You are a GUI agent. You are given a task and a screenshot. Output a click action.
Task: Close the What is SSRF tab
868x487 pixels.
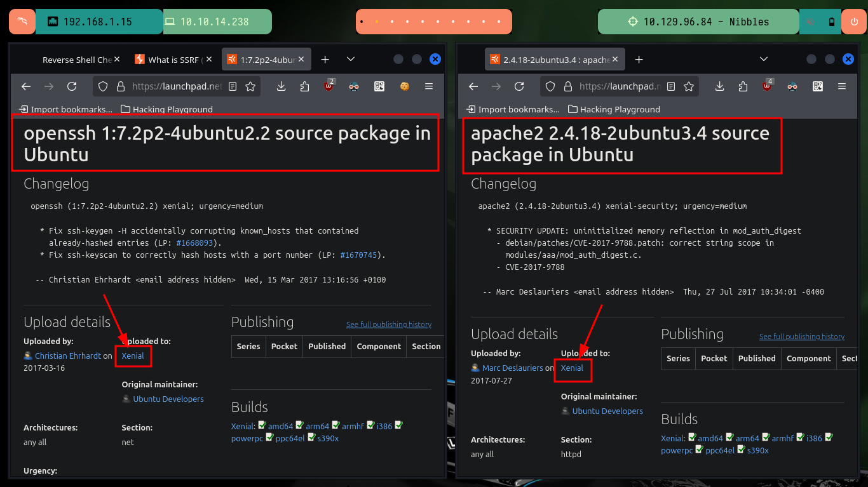click(210, 60)
